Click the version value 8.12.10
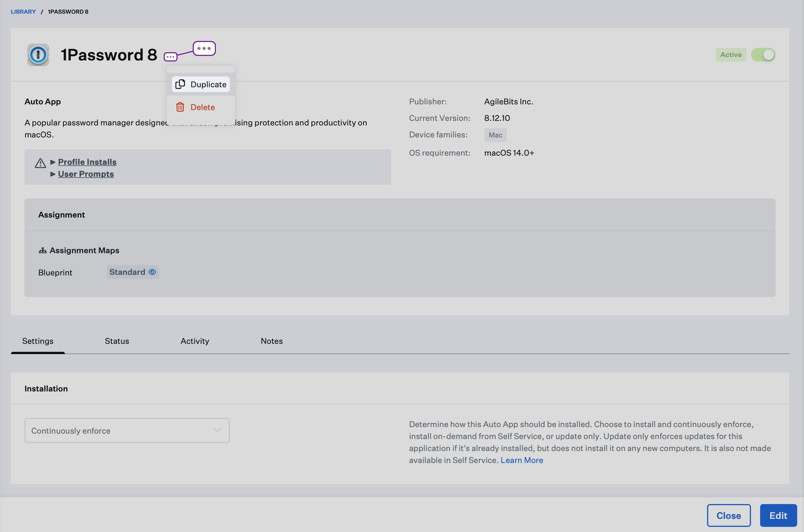 pyautogui.click(x=497, y=118)
